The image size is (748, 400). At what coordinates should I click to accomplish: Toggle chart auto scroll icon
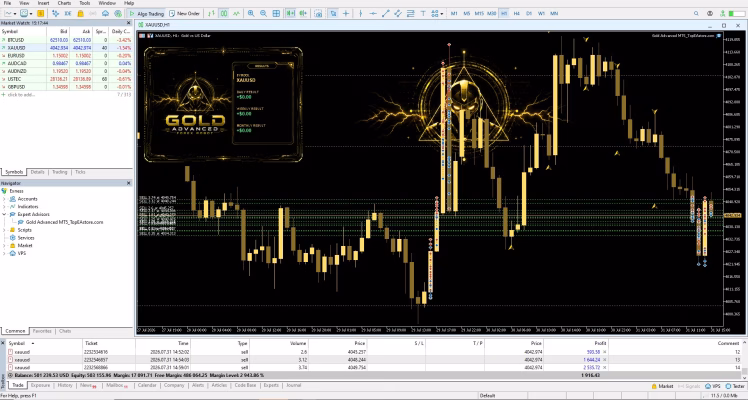pos(290,13)
